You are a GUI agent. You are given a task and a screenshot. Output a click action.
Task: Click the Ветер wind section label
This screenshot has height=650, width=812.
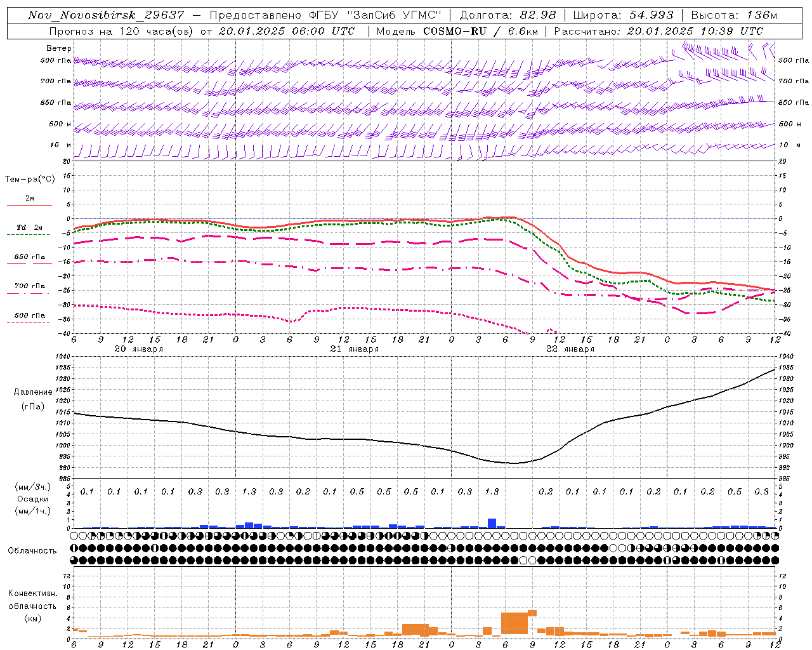[59, 48]
